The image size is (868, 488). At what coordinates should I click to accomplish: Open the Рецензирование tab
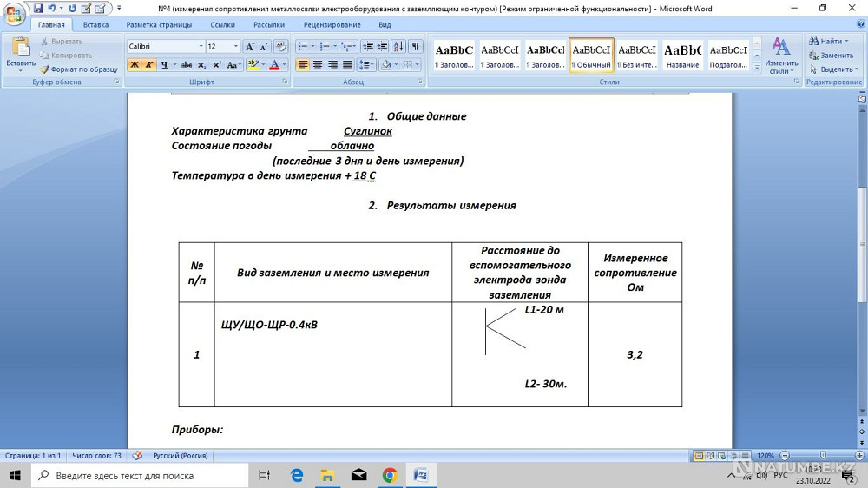click(x=332, y=25)
